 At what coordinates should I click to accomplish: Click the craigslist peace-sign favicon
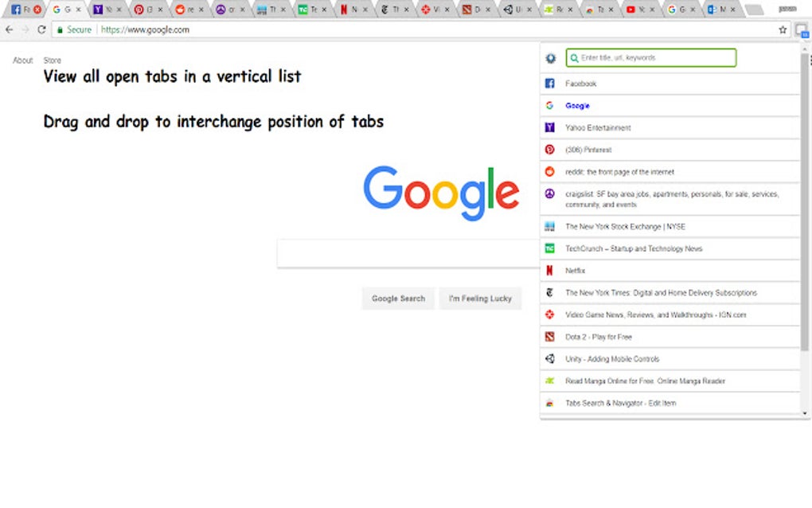549,193
